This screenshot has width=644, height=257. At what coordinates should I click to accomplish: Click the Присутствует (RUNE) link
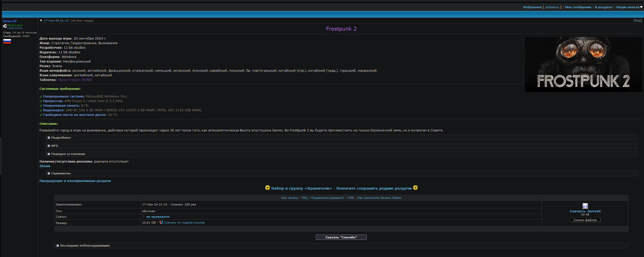click(x=75, y=80)
